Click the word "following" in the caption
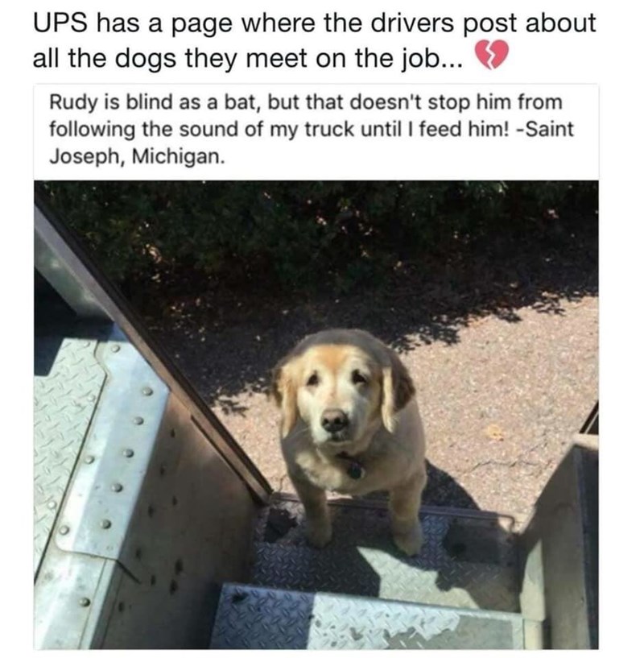This screenshot has width=644, height=658. point(93,130)
